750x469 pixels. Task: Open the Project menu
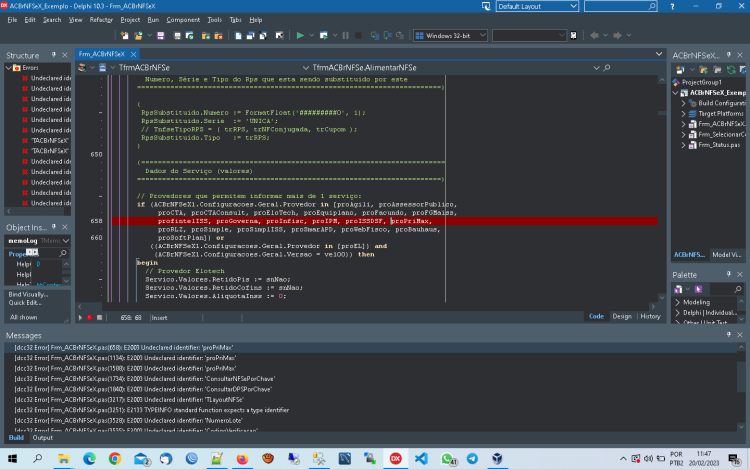click(130, 20)
